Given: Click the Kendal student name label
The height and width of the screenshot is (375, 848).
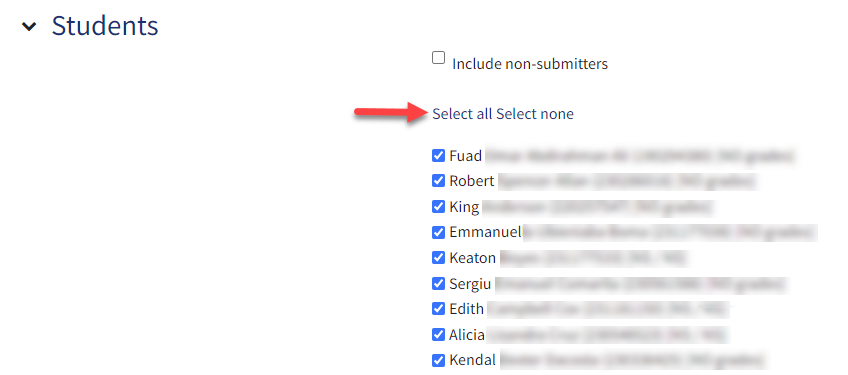Looking at the screenshot, I should coord(472,360).
